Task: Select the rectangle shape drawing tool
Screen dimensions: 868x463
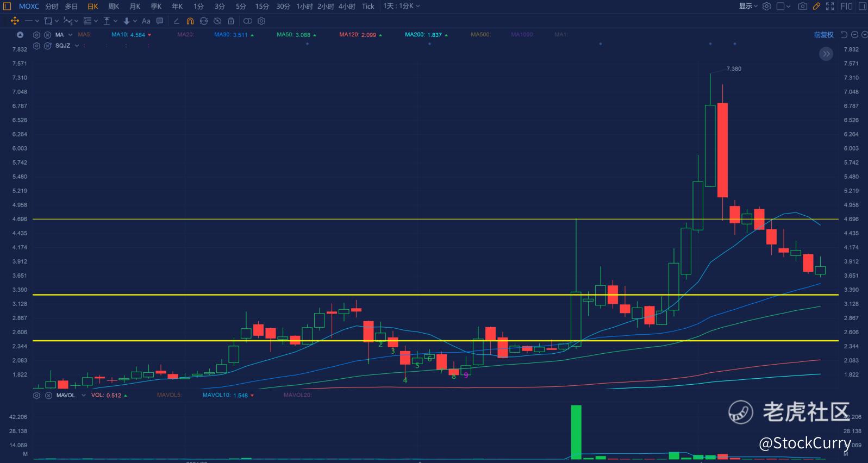Action: click(x=48, y=21)
